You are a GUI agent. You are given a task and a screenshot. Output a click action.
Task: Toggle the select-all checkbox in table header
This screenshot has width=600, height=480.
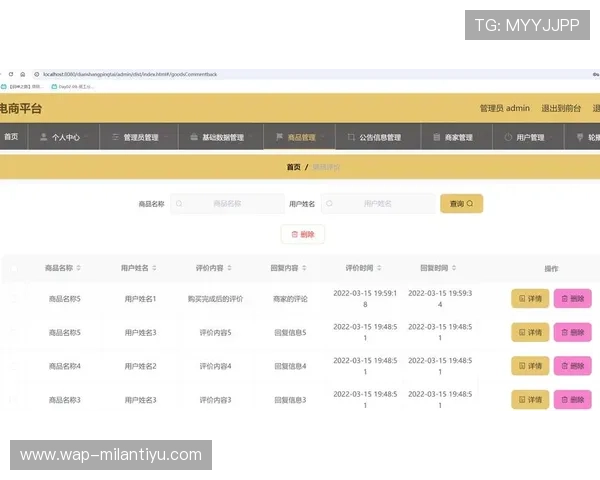coord(14,269)
